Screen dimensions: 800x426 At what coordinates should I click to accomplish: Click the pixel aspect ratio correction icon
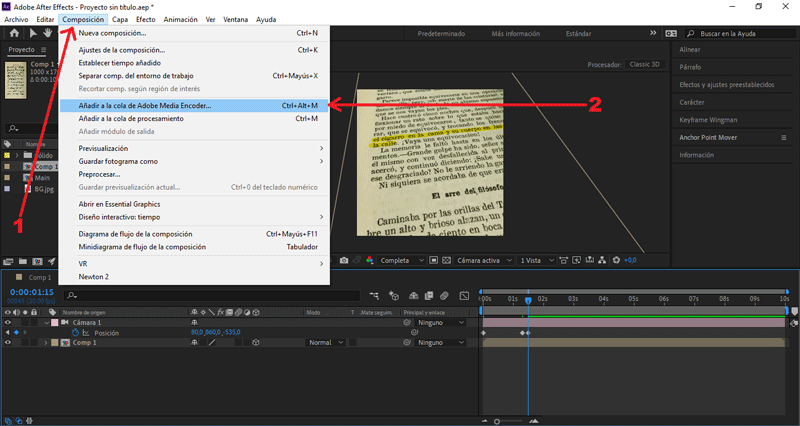pyautogui.click(x=564, y=260)
